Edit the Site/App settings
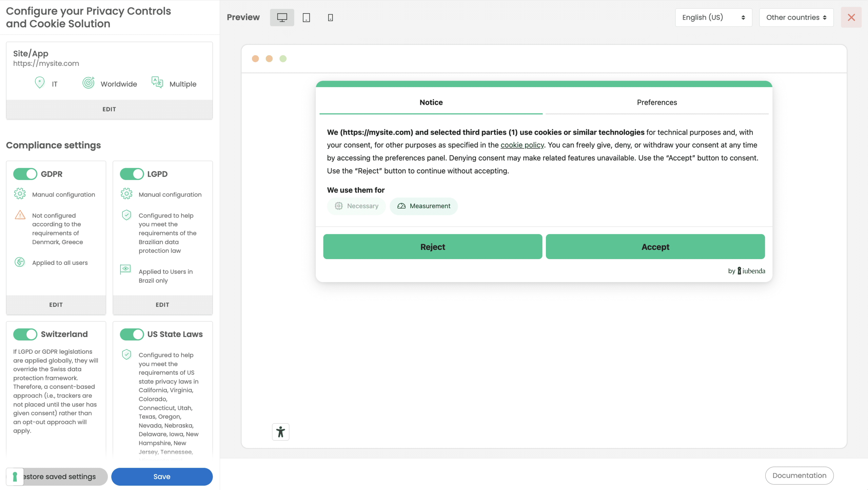Image resolution: width=868 pixels, height=490 pixels. click(109, 109)
